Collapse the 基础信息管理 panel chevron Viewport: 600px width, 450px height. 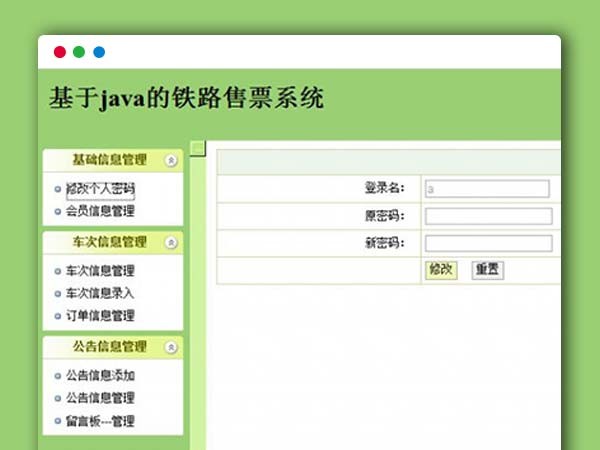pyautogui.click(x=171, y=159)
